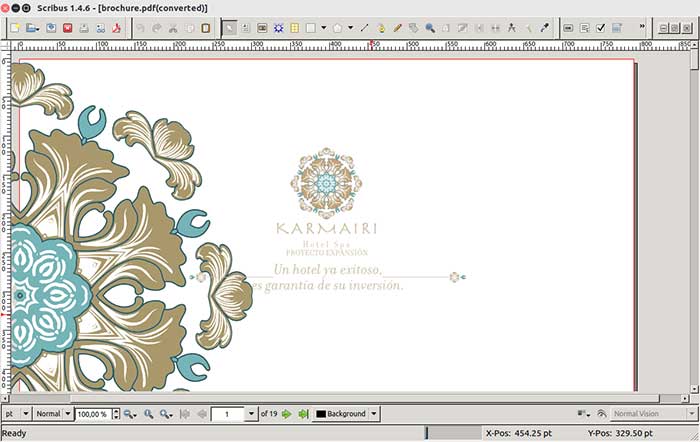The height and width of the screenshot is (442, 700).
Task: Choose the Bezier Curve tool
Action: (381, 28)
